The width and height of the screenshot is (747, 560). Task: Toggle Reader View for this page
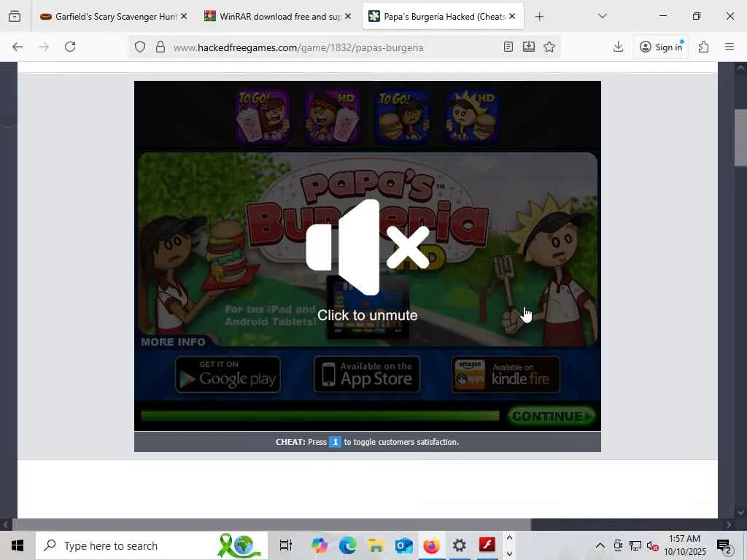click(x=508, y=47)
